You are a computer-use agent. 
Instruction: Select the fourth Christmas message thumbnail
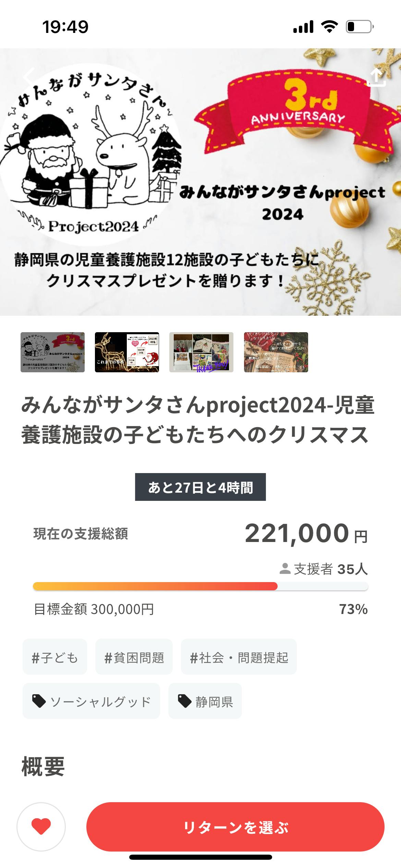pyautogui.click(x=276, y=352)
